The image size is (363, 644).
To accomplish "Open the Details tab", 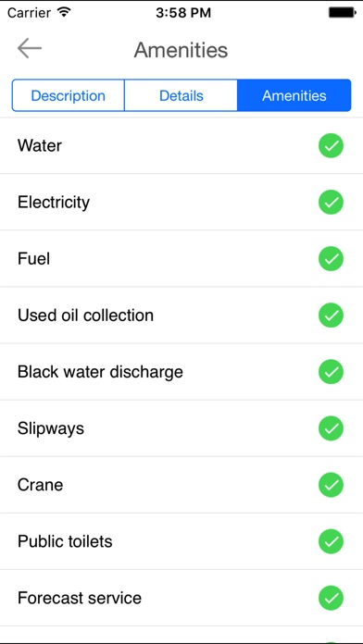I will coord(181,95).
